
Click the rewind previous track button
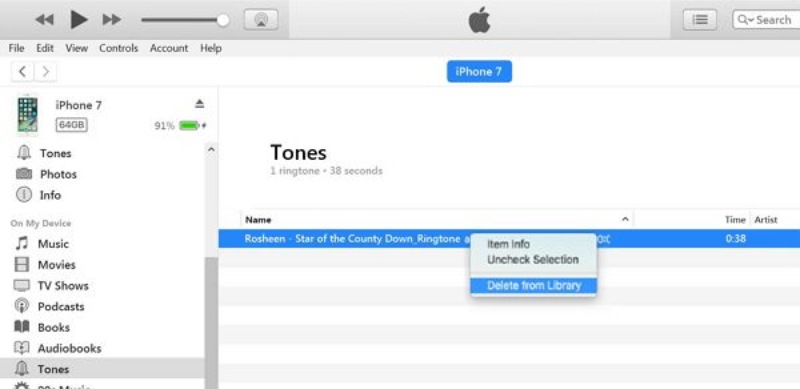coord(44,20)
